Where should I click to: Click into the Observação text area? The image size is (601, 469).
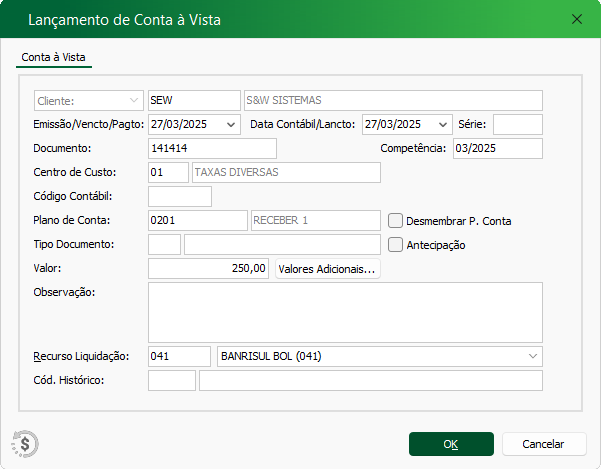coord(345,312)
